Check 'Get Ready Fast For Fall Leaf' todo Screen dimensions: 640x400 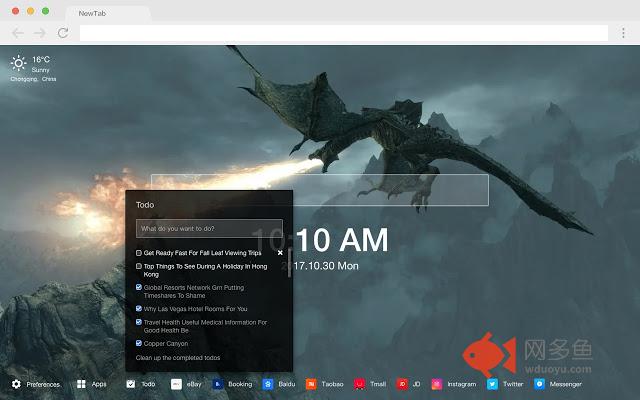click(x=139, y=253)
